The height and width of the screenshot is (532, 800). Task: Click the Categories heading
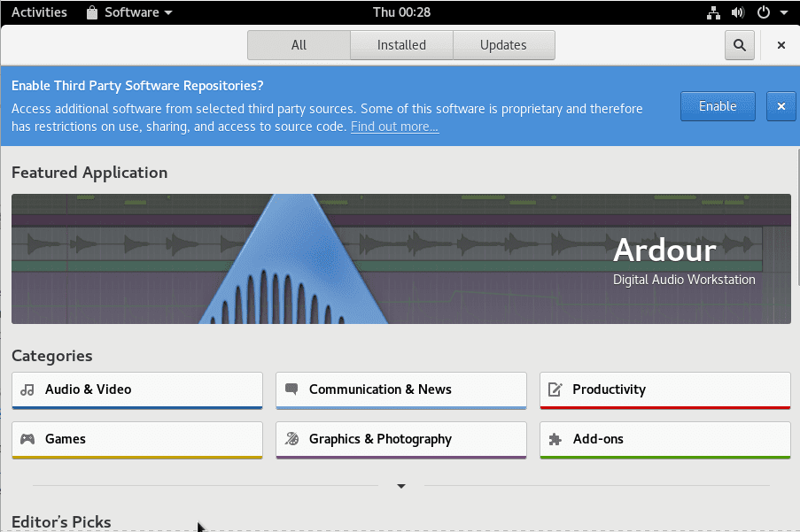tap(52, 356)
